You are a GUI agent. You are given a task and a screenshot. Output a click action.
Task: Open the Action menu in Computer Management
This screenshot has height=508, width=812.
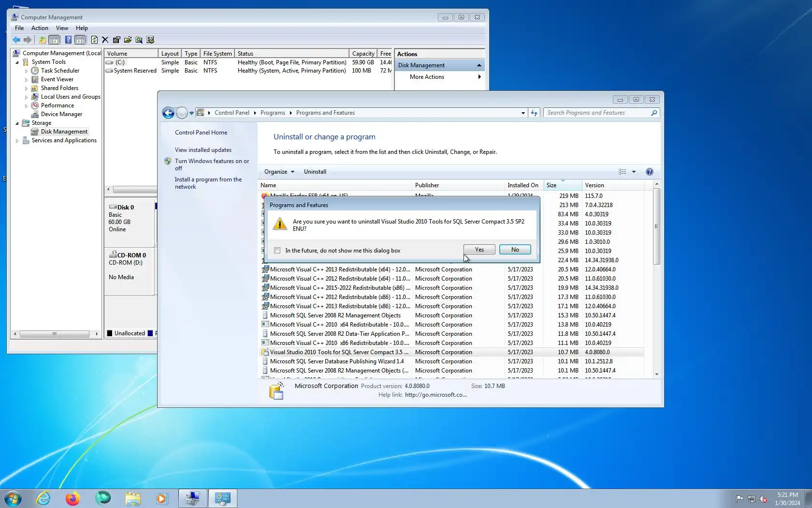pyautogui.click(x=40, y=28)
